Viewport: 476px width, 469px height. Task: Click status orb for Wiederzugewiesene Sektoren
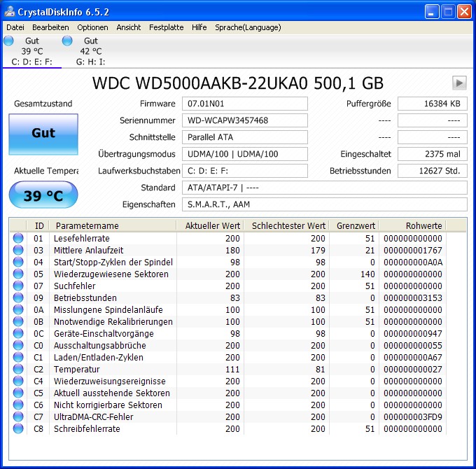18,274
